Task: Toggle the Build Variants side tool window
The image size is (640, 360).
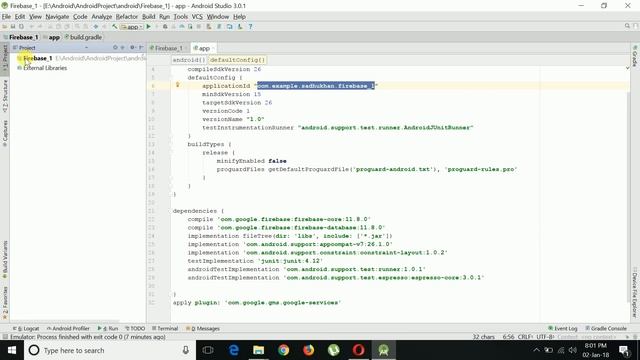Action: coord(5,259)
